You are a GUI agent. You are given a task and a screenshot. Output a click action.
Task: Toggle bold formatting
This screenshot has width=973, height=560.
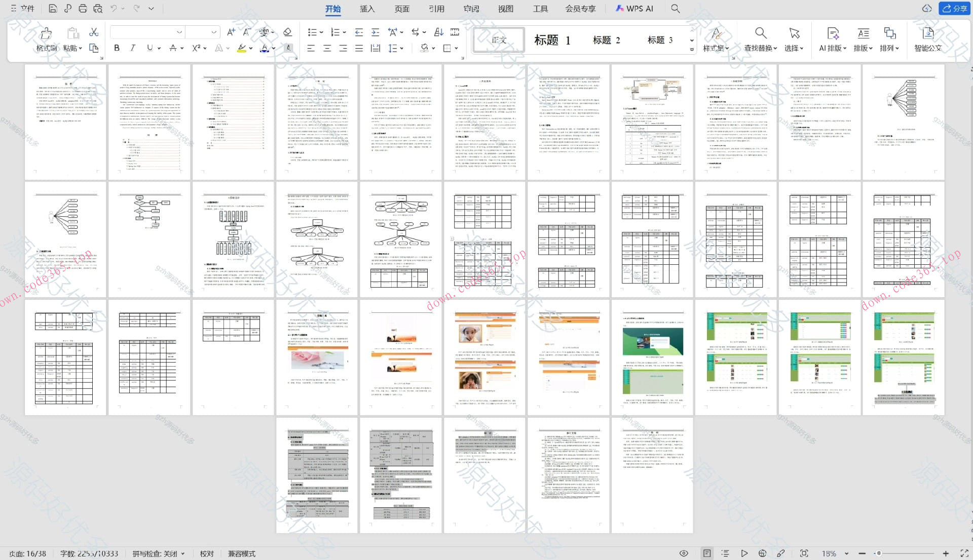tap(117, 48)
